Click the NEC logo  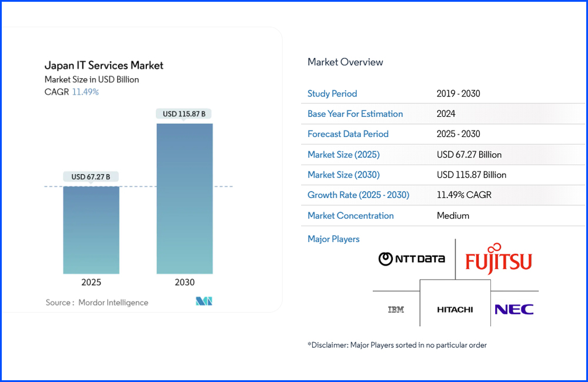(514, 308)
